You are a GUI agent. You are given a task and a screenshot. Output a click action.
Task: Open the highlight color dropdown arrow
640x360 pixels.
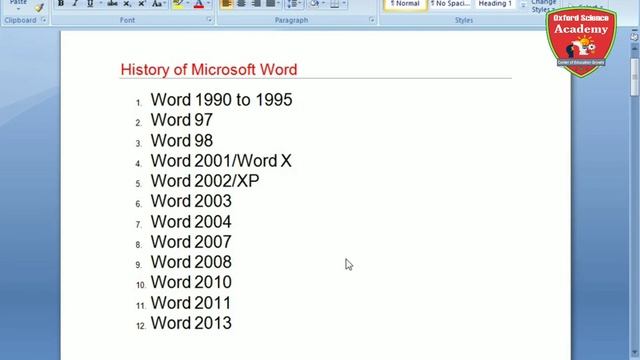coord(188,4)
